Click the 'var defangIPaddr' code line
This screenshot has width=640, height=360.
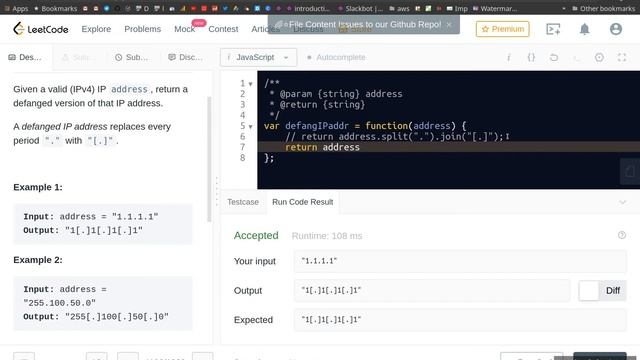click(365, 126)
